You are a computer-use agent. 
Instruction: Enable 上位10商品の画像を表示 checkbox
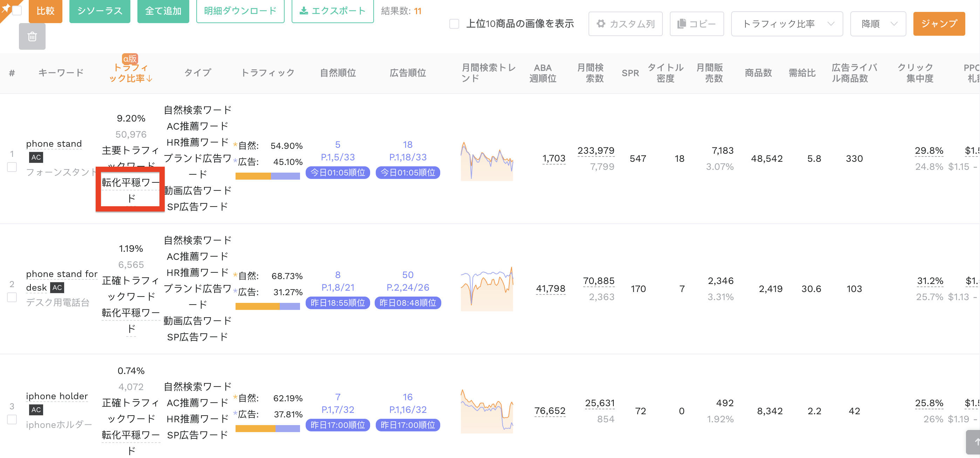(454, 24)
